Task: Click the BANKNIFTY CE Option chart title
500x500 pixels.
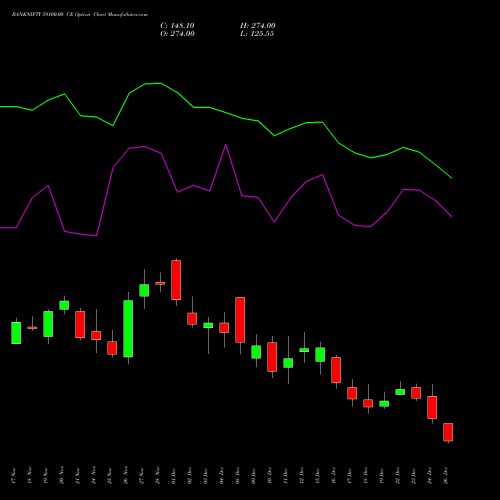Action: pyautogui.click(x=80, y=15)
